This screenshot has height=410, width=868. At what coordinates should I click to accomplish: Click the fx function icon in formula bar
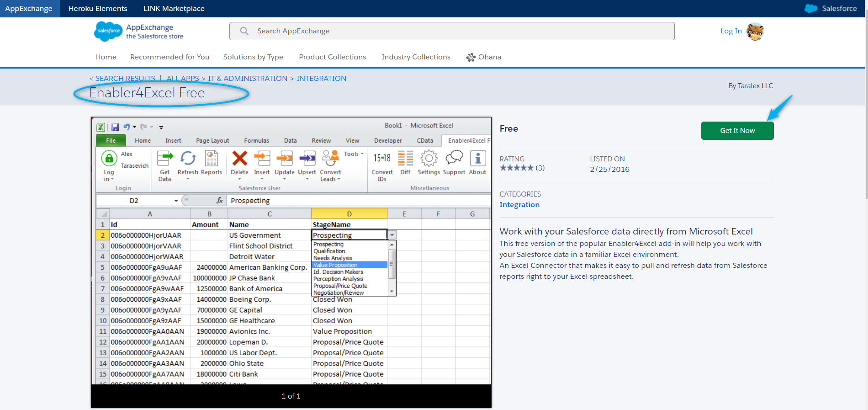pos(219,200)
